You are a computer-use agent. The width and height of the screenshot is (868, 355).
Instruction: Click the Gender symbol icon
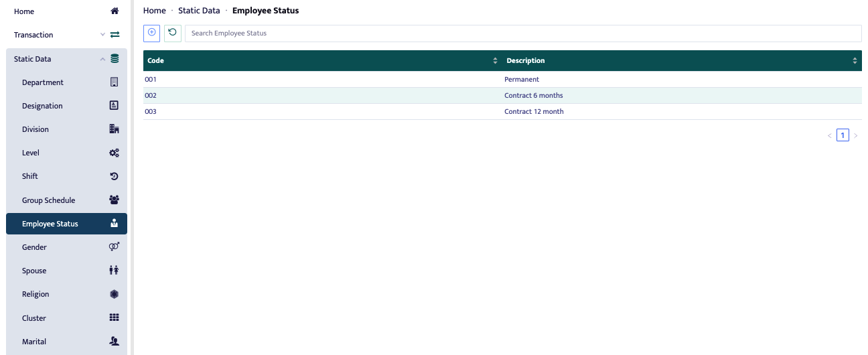[x=114, y=247]
